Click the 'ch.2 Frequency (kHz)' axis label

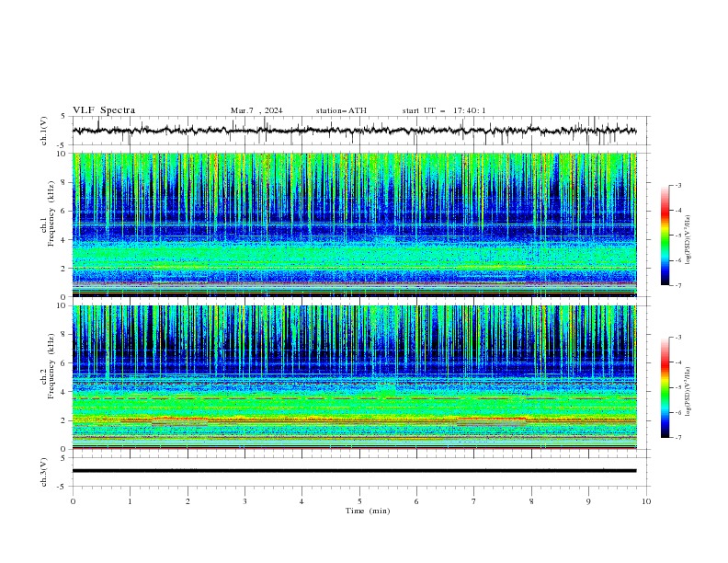pos(48,366)
